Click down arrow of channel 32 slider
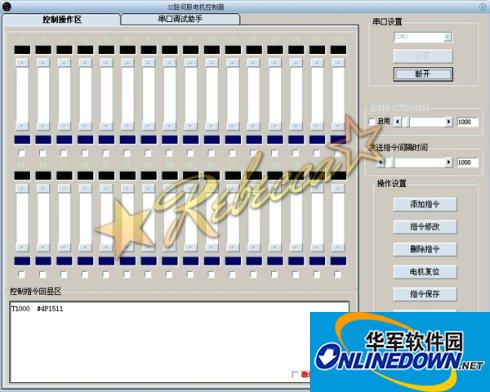This screenshot has width=490, height=392. coord(338,247)
